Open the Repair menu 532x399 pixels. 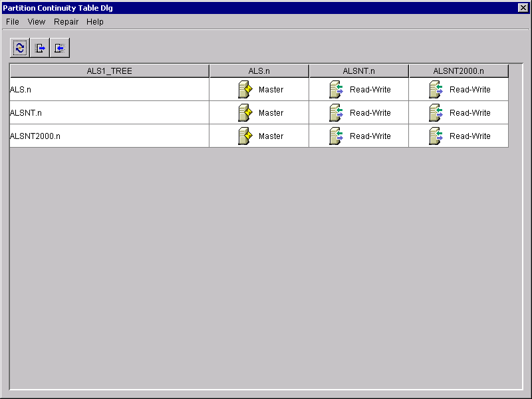[66, 22]
